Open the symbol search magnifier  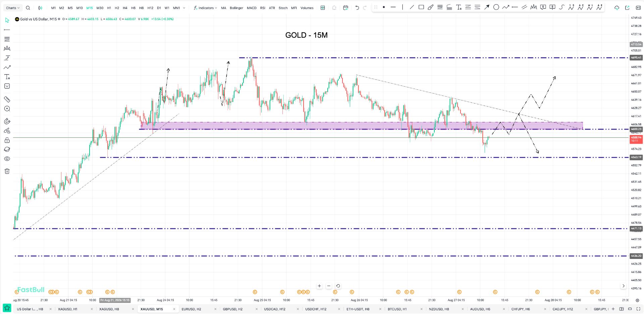(28, 8)
